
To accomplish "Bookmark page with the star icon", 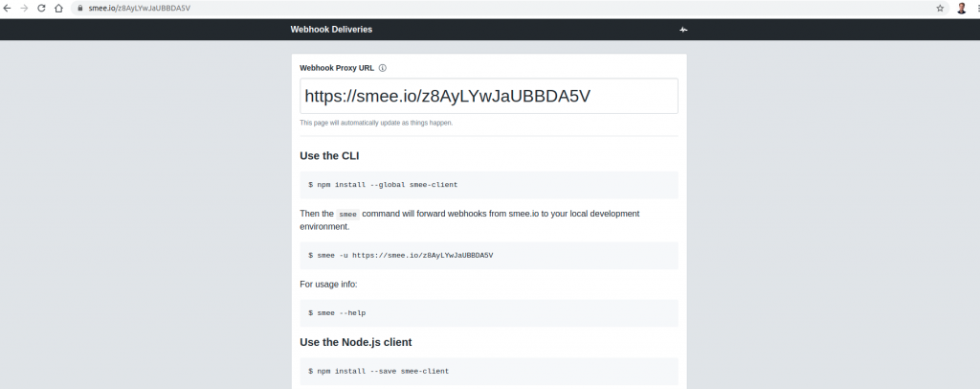I will tap(940, 8).
